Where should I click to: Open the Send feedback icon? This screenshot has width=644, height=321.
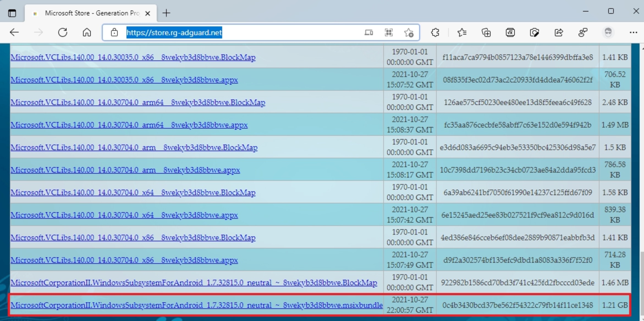coord(583,32)
